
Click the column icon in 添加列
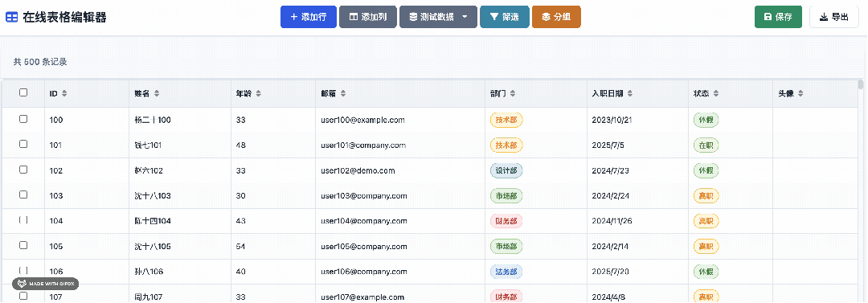[x=353, y=17]
